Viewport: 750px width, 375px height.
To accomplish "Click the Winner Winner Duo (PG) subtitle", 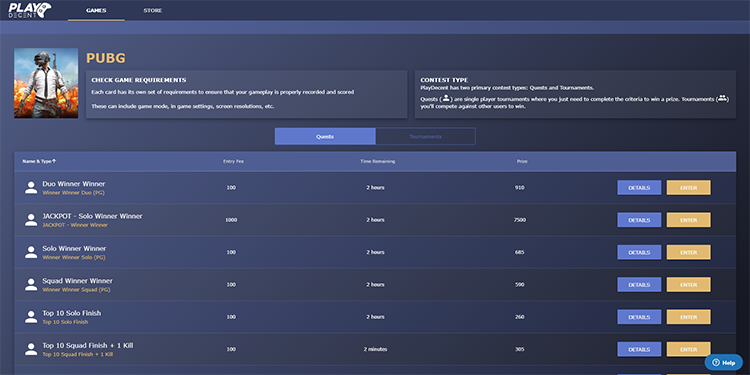I will pos(74,193).
